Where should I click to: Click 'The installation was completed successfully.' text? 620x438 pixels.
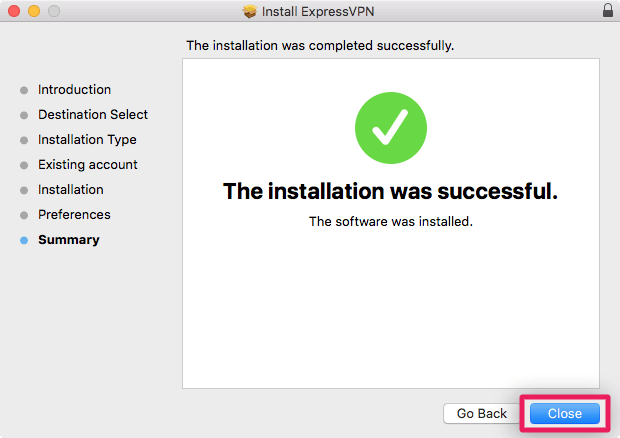pyautogui.click(x=320, y=45)
